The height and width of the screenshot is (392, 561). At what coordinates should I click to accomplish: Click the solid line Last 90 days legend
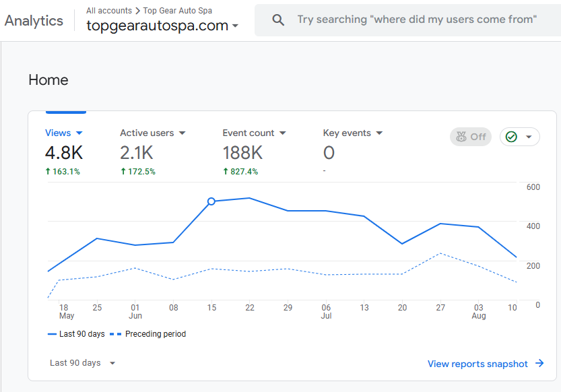pos(76,334)
